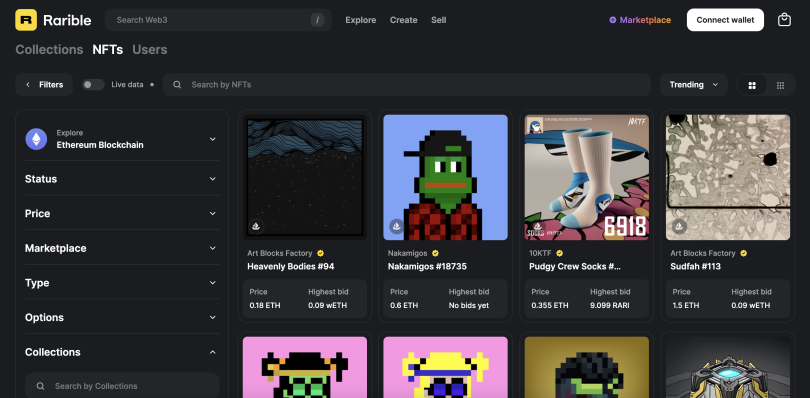This screenshot has height=398, width=810.
Task: Click the Ethereum blockchain diamond icon
Action: [36, 139]
